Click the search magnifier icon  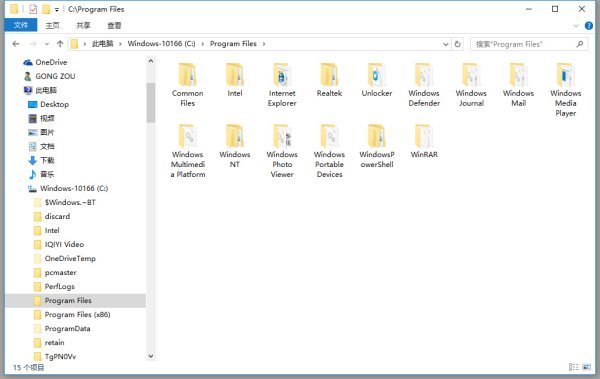tap(580, 44)
